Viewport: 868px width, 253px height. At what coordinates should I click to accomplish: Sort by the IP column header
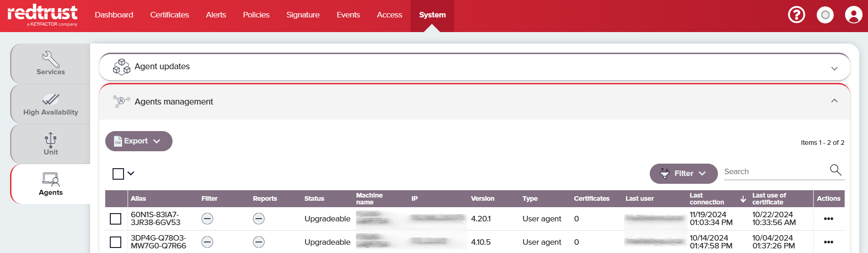415,198
